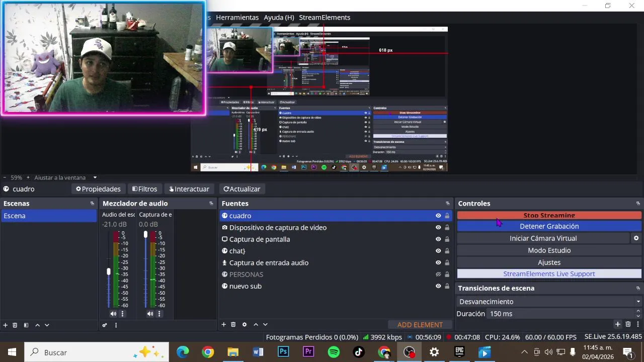Open the Ayuda (H) menu
The image size is (644, 362).
[x=279, y=17]
